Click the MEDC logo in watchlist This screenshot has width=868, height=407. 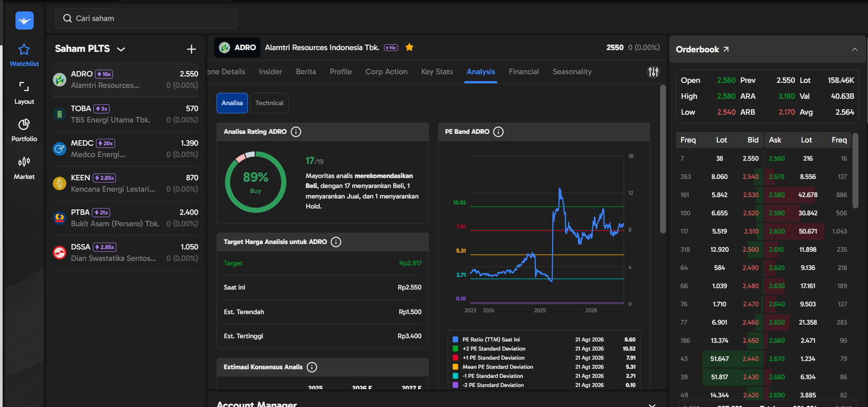pos(60,149)
